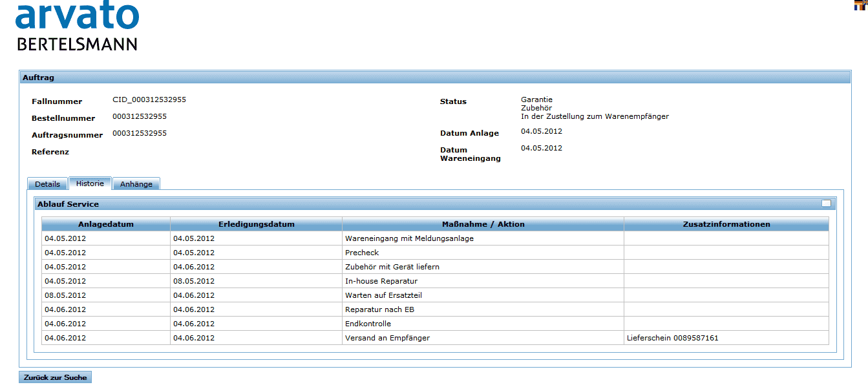Viewport: 868px width, 387px height.
Task: Click the Ablauf Service panel title
Action: [68, 204]
